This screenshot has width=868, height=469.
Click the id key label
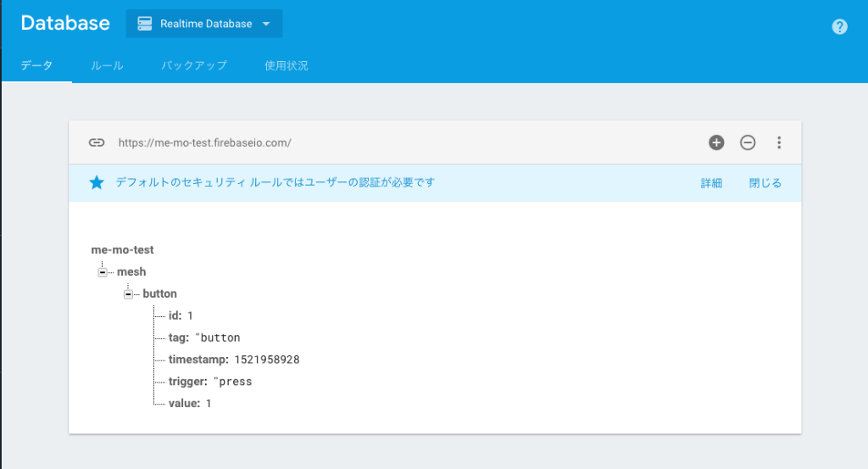pyautogui.click(x=175, y=315)
